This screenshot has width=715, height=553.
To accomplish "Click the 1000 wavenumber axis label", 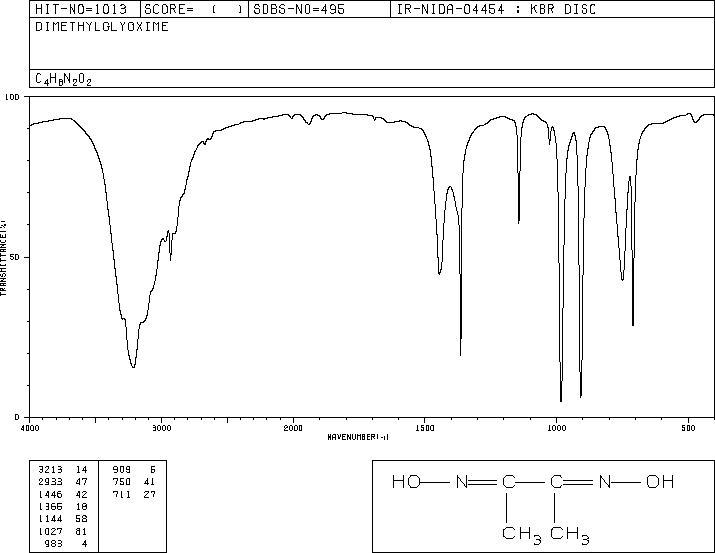I will pos(556,428).
